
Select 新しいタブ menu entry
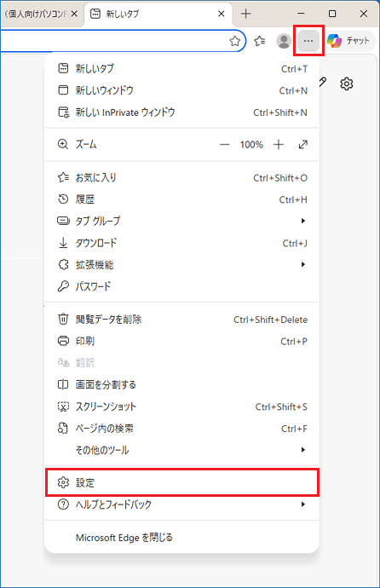click(x=182, y=69)
